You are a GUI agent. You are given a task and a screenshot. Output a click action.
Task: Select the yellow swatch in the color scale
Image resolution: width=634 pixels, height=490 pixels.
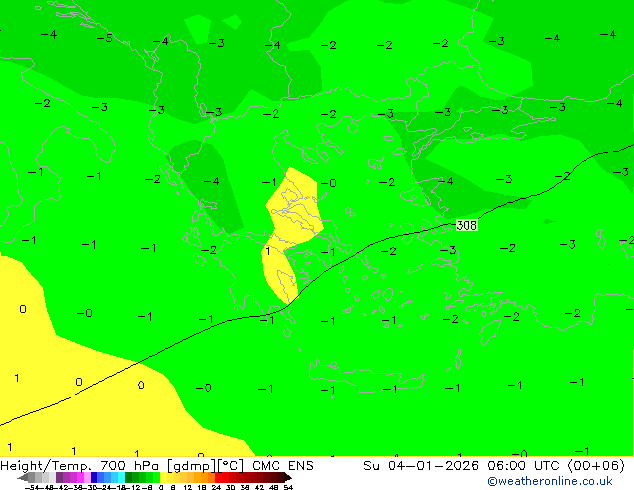coord(163,477)
